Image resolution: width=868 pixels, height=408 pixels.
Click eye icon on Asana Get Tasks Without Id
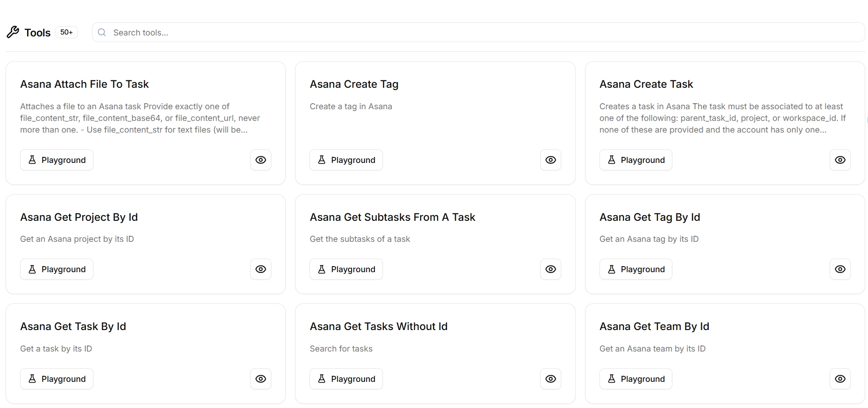tap(550, 379)
